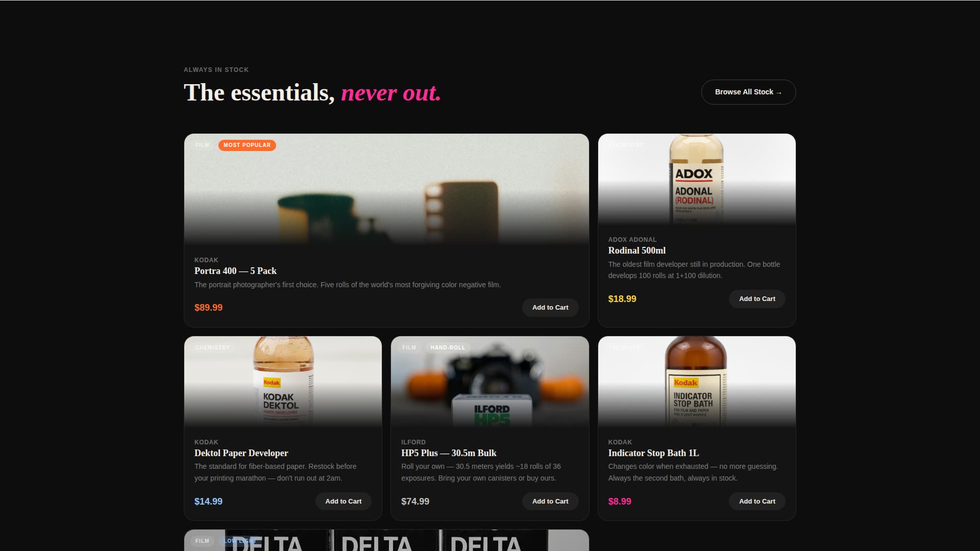Viewport: 980px width, 551px height.
Task: Click the KODAK label above Indicator Stop Bath
Action: click(x=620, y=442)
